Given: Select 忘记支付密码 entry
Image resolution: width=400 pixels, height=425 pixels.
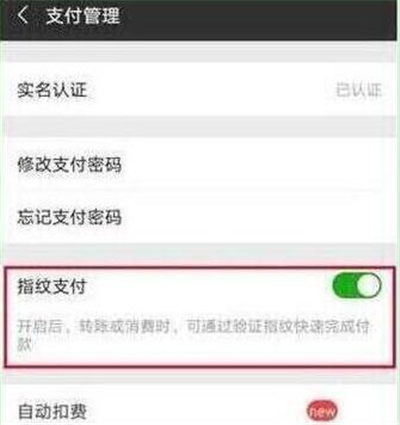Looking at the screenshot, I should tap(200, 217).
